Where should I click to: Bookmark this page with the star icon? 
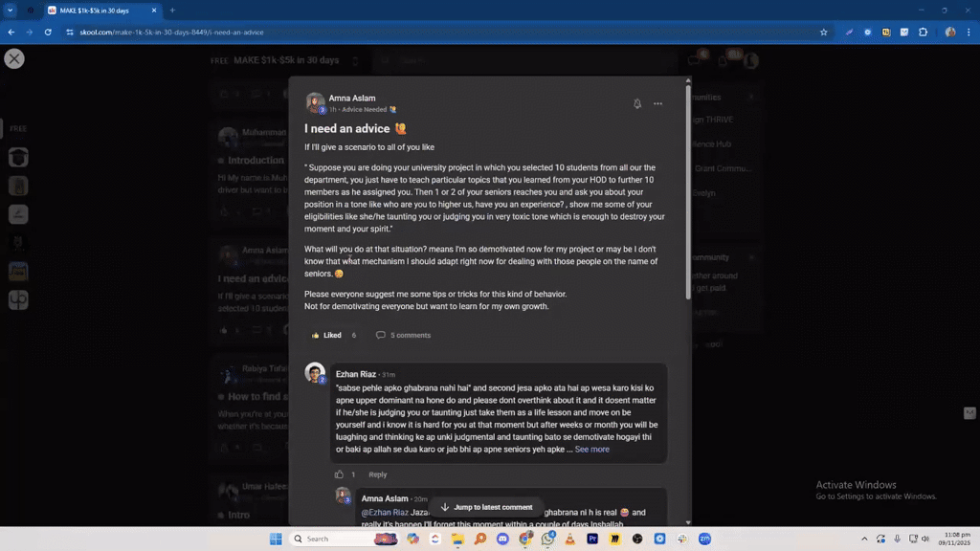824,32
